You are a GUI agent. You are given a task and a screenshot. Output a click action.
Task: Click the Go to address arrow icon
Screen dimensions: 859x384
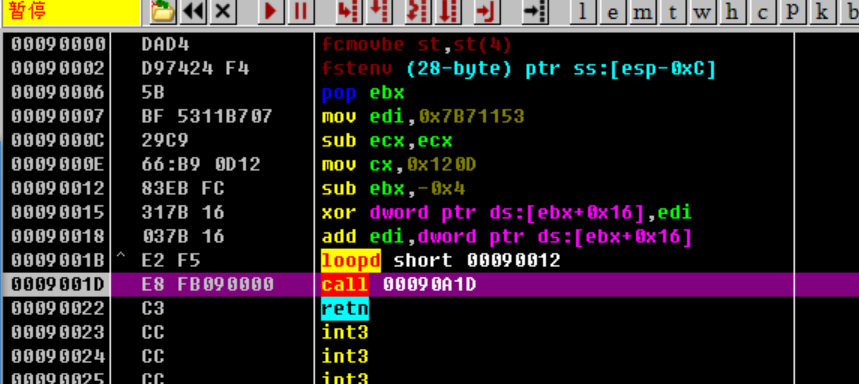[535, 12]
